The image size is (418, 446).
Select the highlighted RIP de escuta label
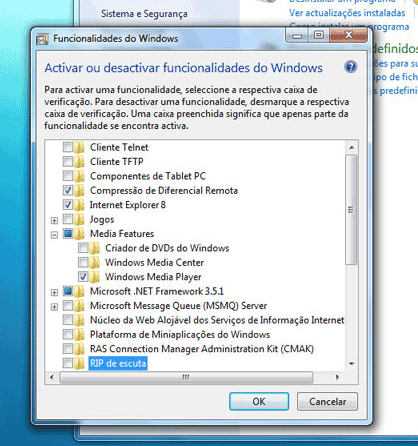click(118, 363)
